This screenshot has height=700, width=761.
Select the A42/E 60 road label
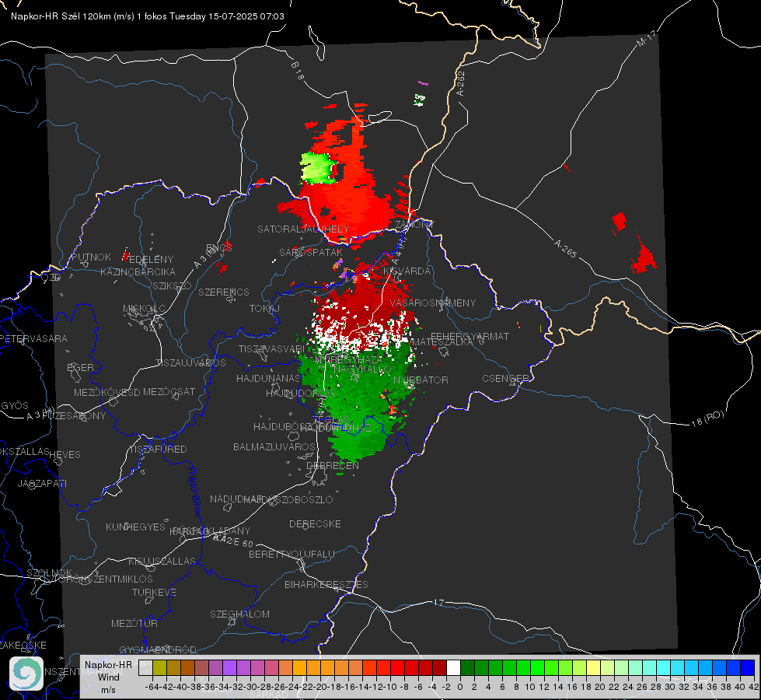click(x=233, y=540)
